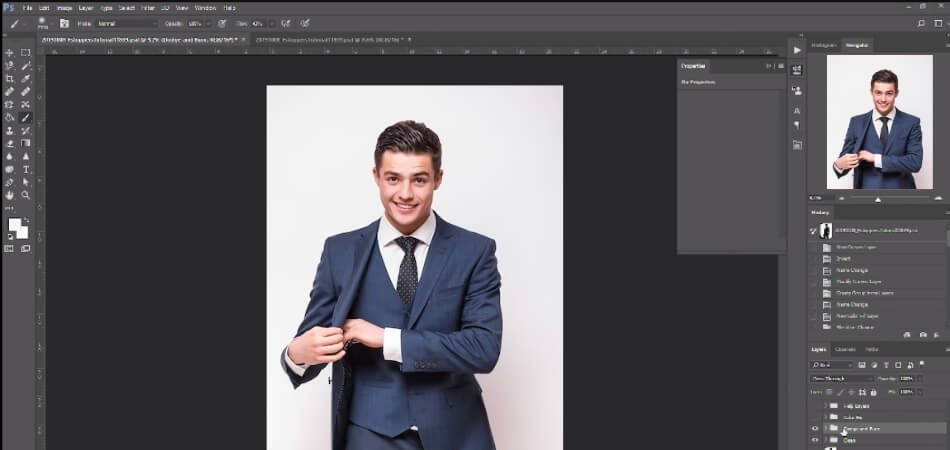The height and width of the screenshot is (450, 950).
Task: Select the Gradient tool
Action: (x=25, y=144)
